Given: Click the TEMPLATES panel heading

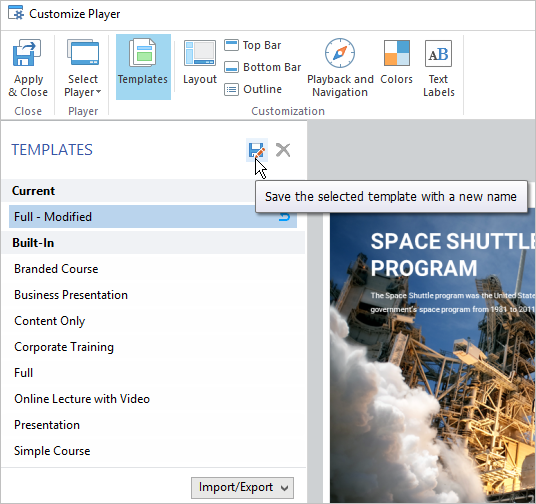Looking at the screenshot, I should pyautogui.click(x=52, y=150).
